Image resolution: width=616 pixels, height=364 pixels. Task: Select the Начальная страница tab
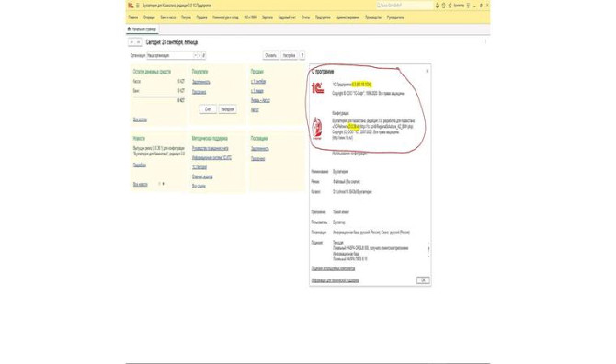(142, 29)
